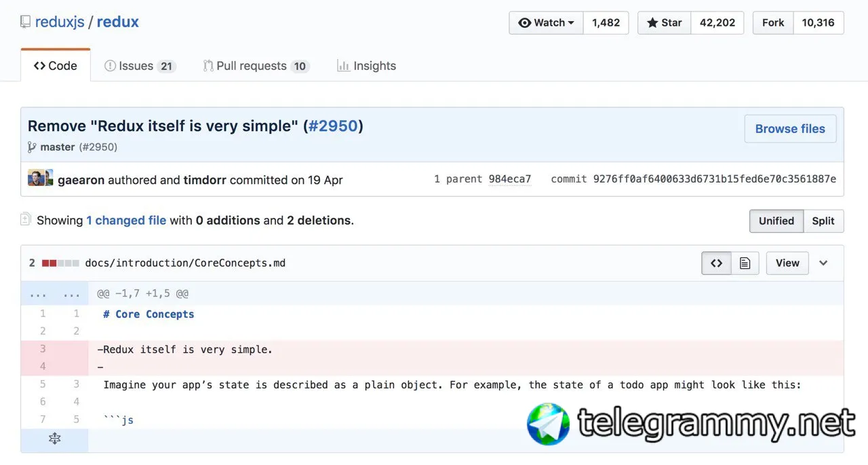Click the diff stat icon beside Showing
Image resolution: width=868 pixels, height=465 pixels.
26,219
